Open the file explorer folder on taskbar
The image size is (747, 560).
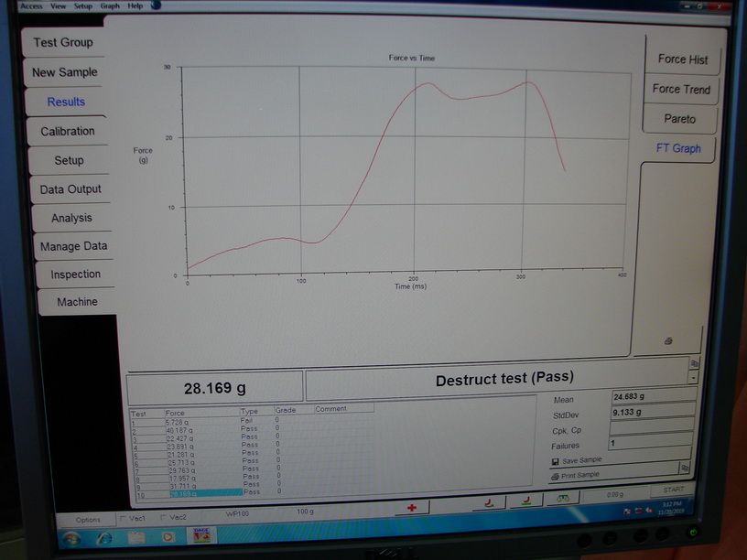click(137, 537)
